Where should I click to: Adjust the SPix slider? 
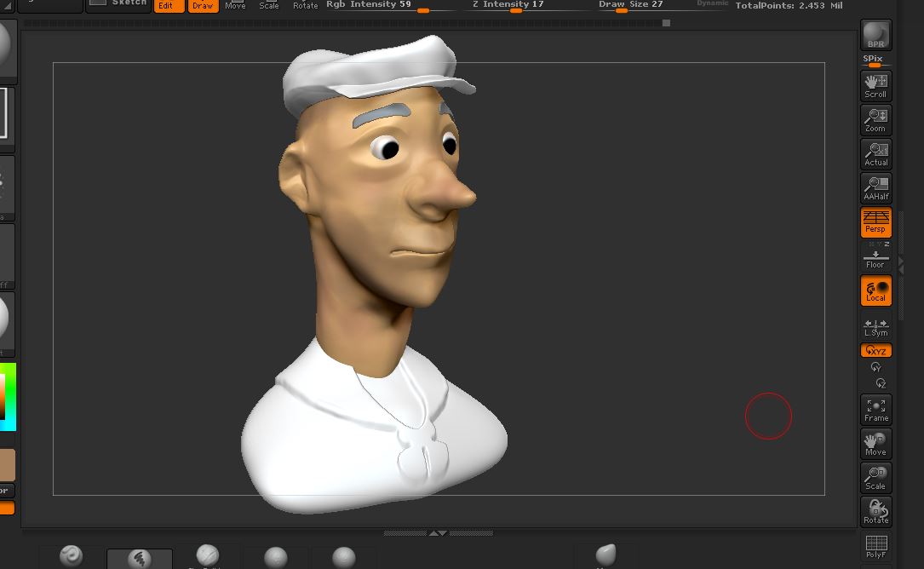[x=875, y=60]
